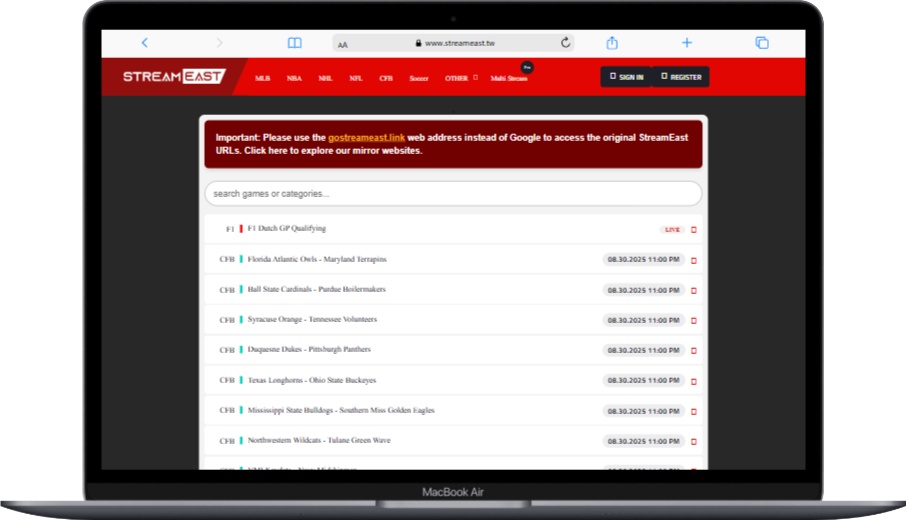Image resolution: width=906 pixels, height=520 pixels.
Task: Click the time badge on Ball State row
Action: [643, 290]
